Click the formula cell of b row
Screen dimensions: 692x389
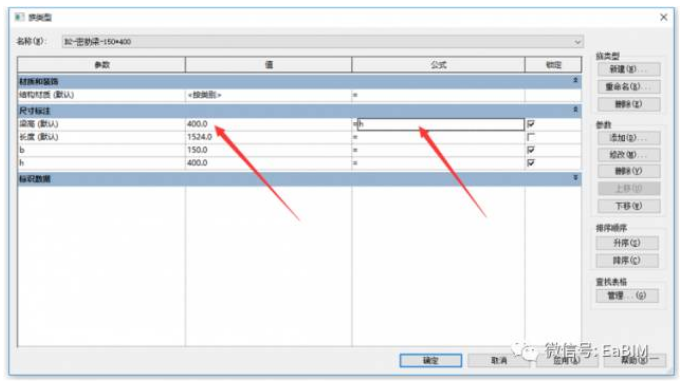[438, 150]
